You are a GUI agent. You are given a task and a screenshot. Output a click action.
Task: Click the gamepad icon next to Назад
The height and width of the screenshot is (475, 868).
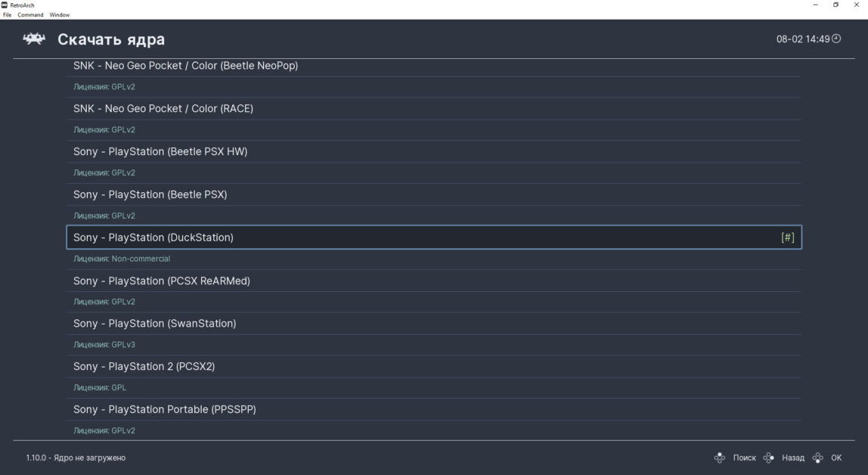[x=769, y=458]
